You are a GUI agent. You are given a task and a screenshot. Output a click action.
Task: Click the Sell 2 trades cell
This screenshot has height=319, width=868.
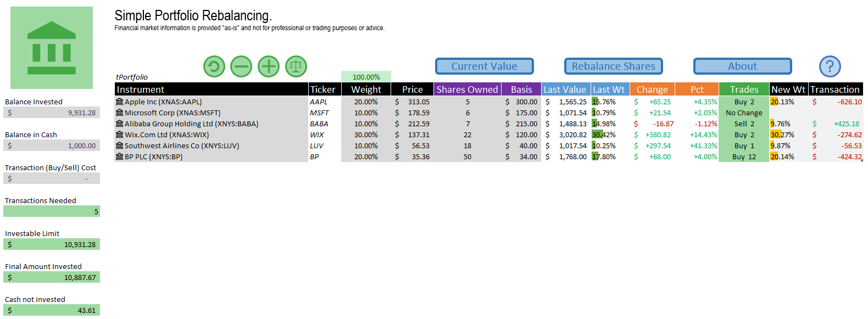tap(744, 124)
